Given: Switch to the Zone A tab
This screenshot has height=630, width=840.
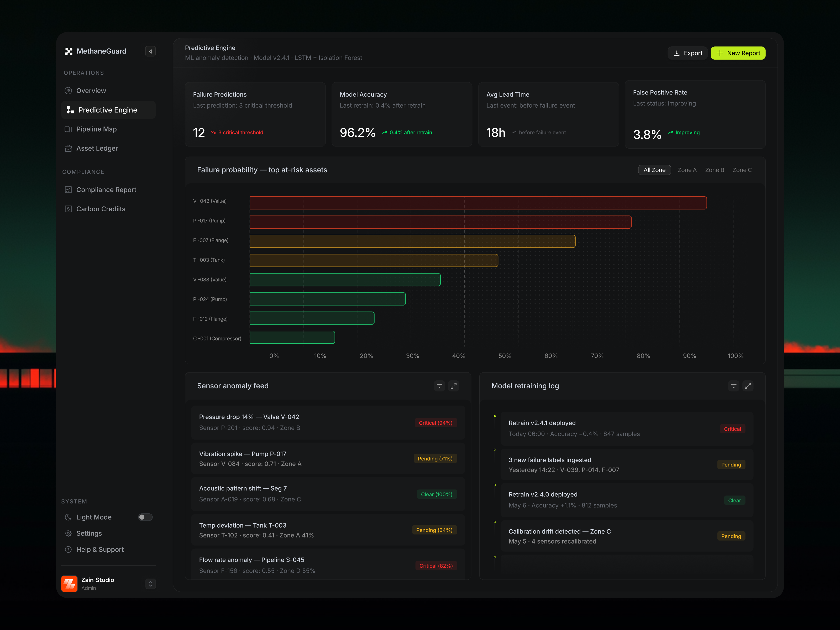Looking at the screenshot, I should tap(687, 170).
